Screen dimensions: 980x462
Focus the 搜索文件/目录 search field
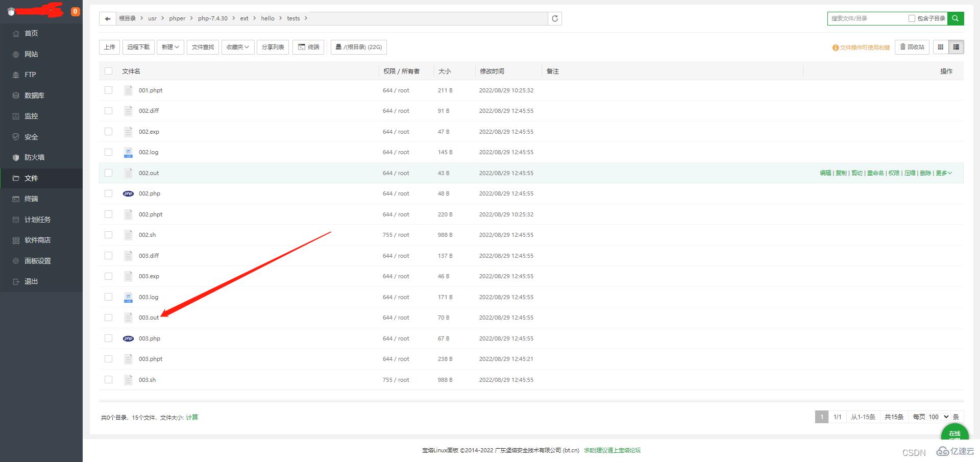click(867, 18)
